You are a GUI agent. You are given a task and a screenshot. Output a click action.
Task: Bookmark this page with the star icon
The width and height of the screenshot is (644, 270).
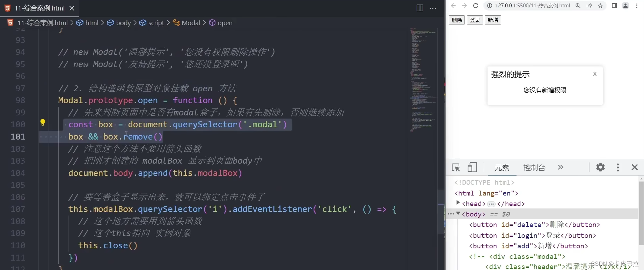click(x=600, y=6)
